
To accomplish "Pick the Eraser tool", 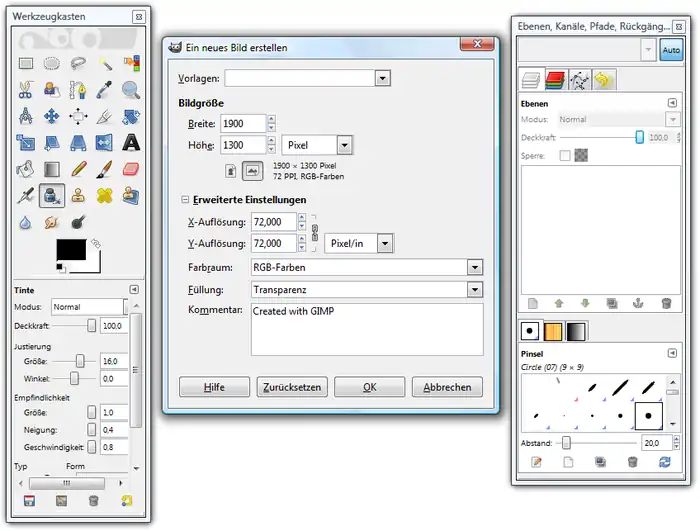I will (x=131, y=169).
